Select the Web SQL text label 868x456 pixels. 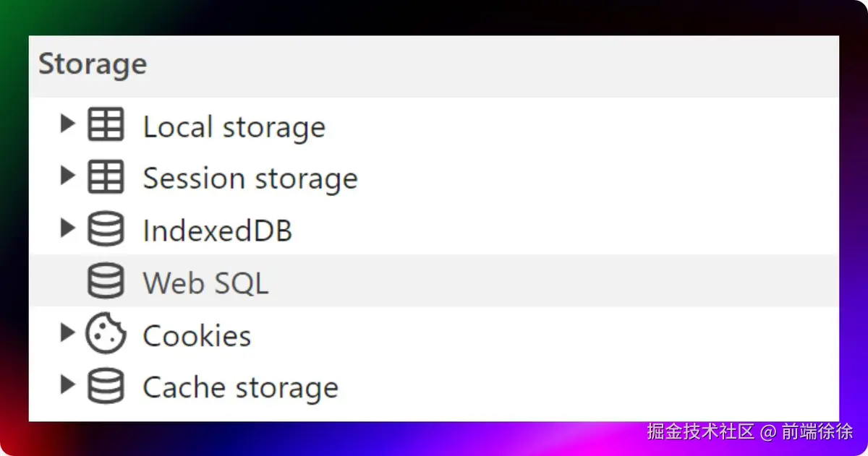(205, 283)
